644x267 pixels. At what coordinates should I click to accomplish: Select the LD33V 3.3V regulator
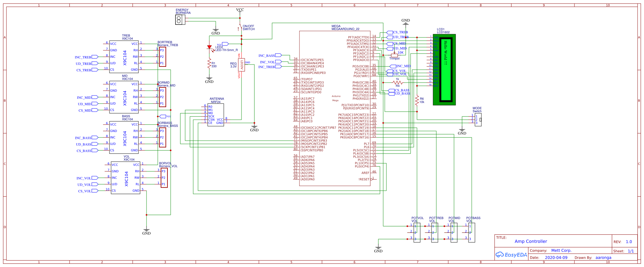(241, 65)
